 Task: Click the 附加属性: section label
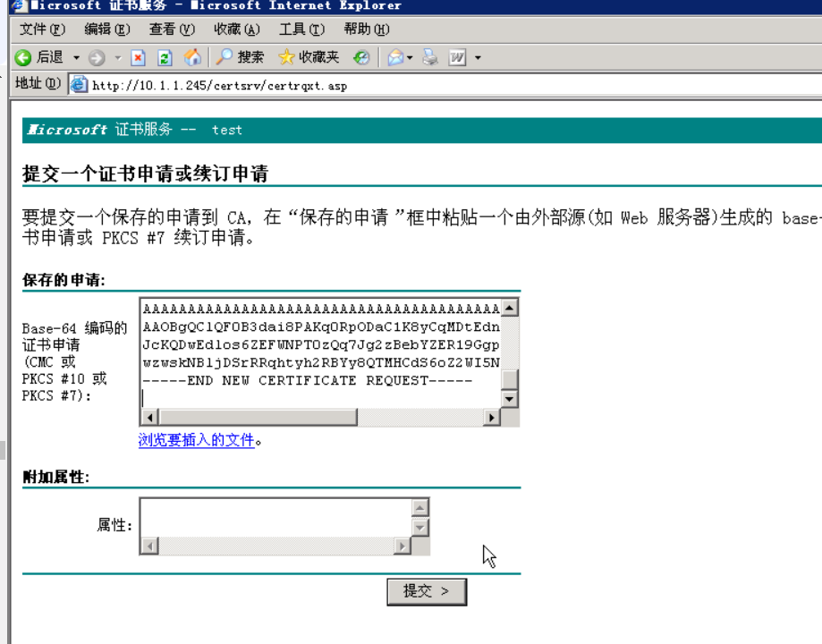pos(55,477)
